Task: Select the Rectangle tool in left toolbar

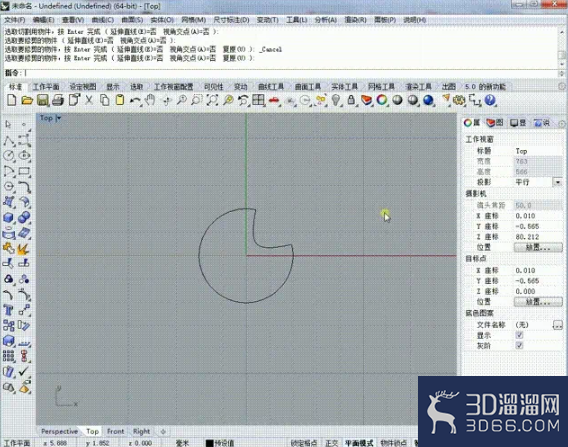Action: click(x=24, y=171)
